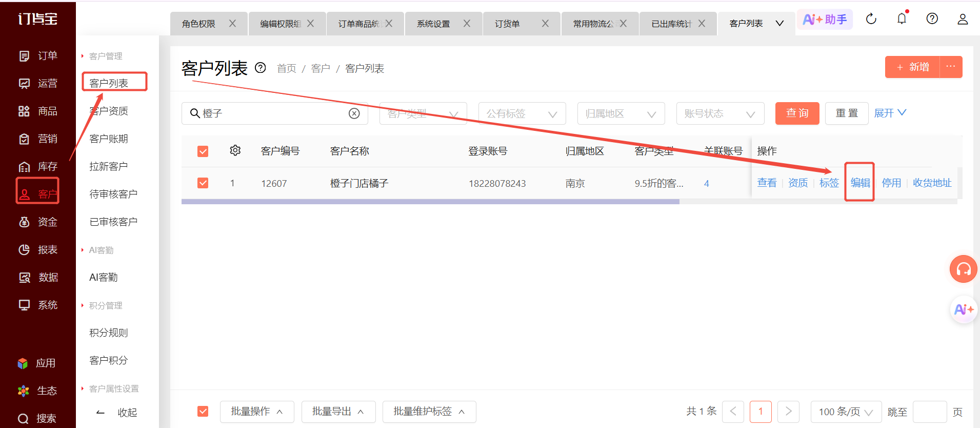Open the customer service headset button
Image resolution: width=980 pixels, height=428 pixels.
[963, 269]
